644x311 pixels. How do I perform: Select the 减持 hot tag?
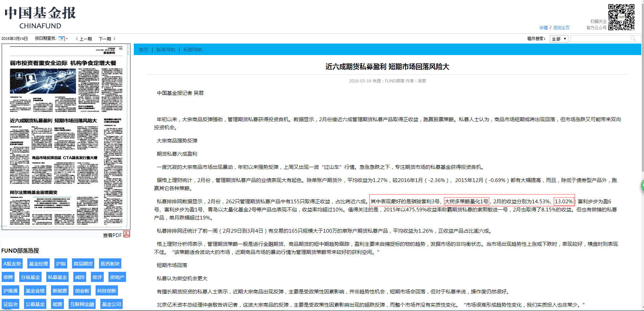point(80,277)
